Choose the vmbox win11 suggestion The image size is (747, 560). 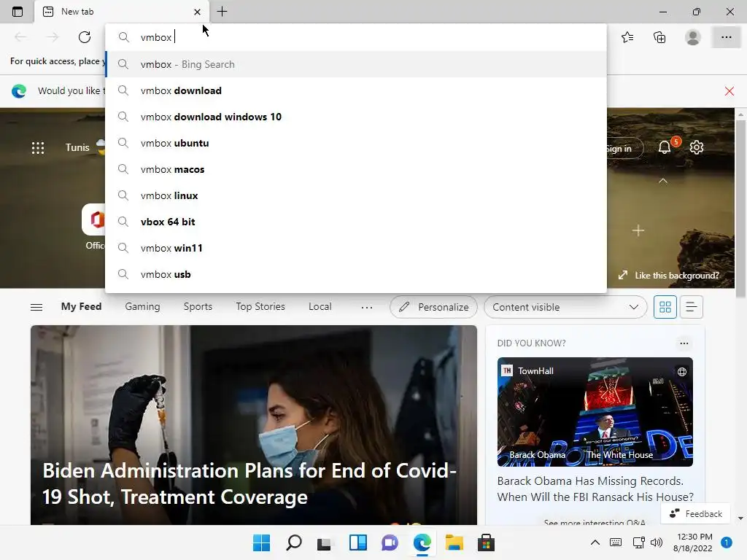(x=356, y=248)
